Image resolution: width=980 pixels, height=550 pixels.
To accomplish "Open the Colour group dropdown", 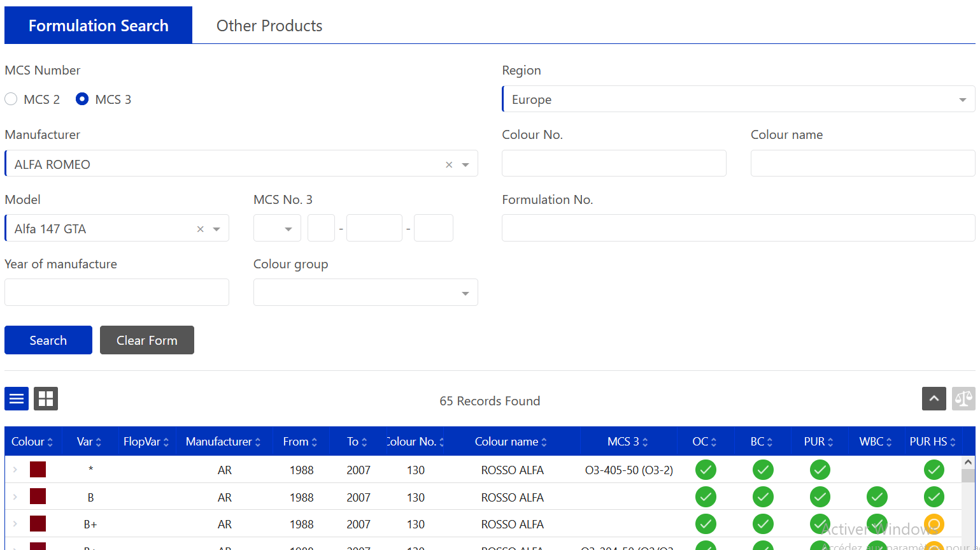I will click(x=366, y=293).
